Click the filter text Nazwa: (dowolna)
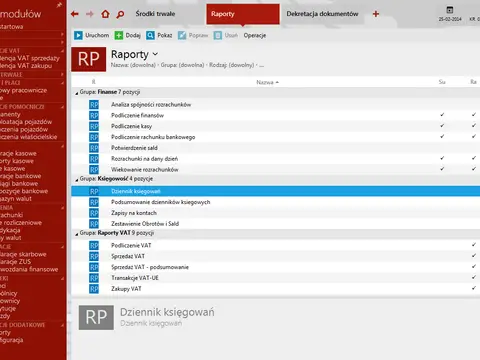The image size is (480, 360). pyautogui.click(x=133, y=65)
